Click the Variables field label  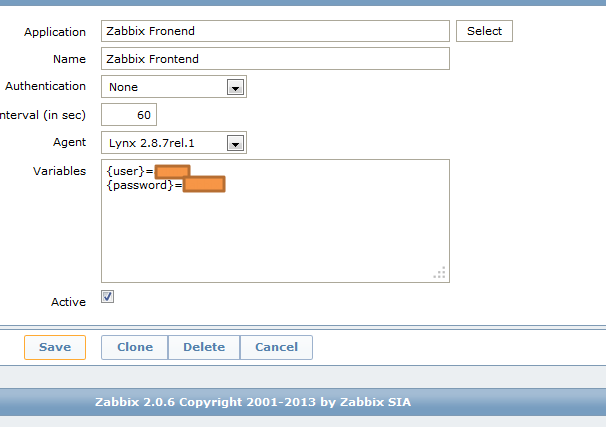tap(59, 171)
